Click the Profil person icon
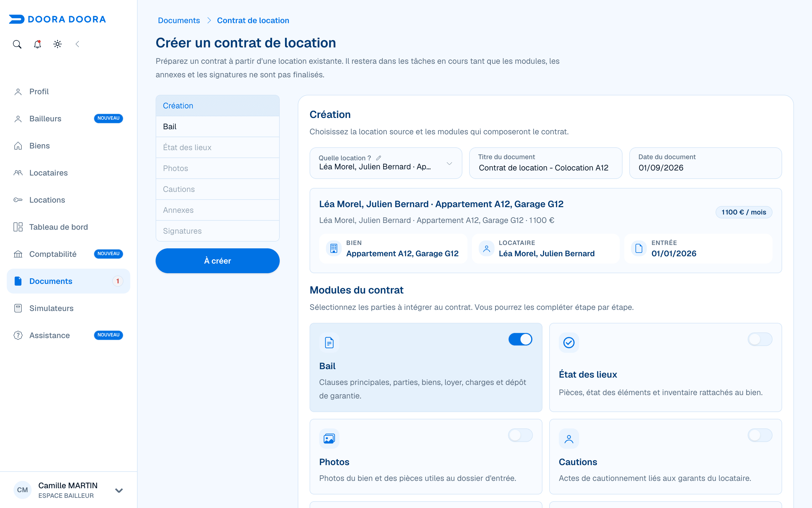 click(x=18, y=92)
